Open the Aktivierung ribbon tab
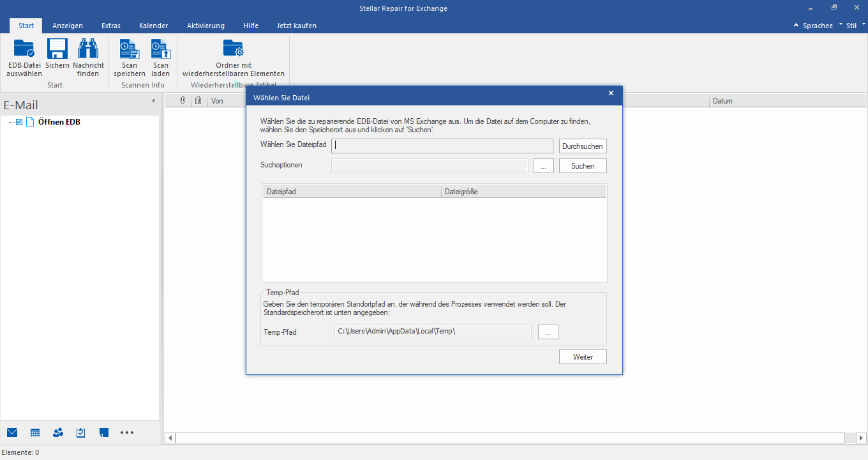This screenshot has width=868, height=460. click(206, 26)
